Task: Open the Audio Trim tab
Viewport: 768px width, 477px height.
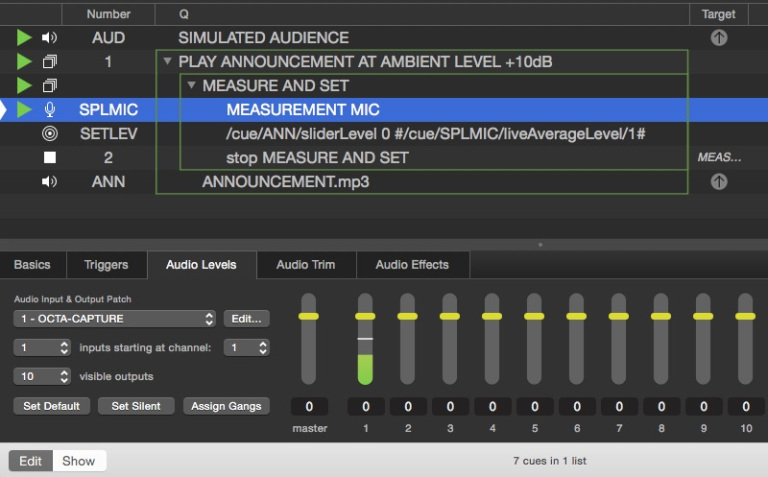Action: 305,265
